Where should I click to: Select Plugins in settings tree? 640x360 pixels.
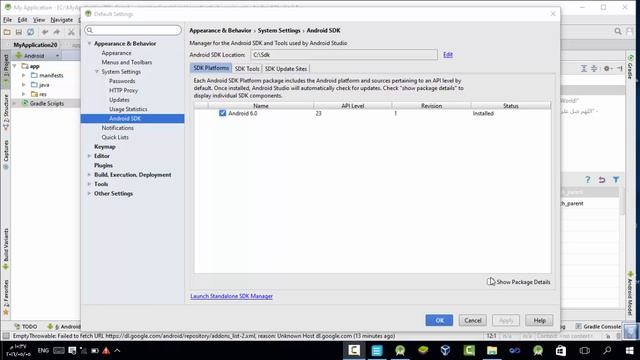tap(103, 165)
